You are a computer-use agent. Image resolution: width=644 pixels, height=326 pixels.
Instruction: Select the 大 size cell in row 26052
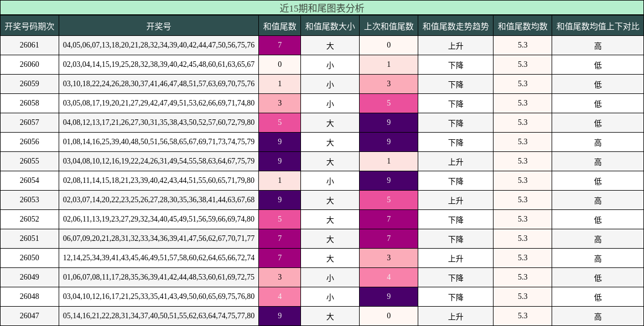pos(330,219)
